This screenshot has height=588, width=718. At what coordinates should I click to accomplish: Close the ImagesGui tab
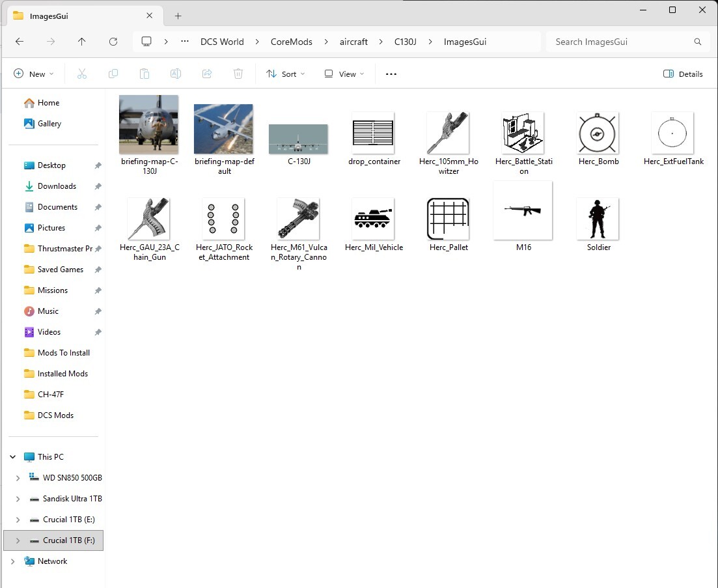[149, 16]
